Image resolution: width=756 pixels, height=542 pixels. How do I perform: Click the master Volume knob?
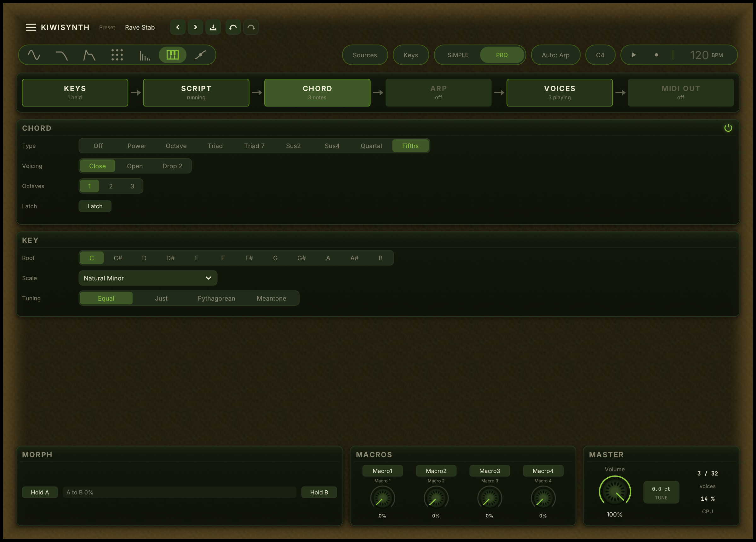(x=615, y=492)
